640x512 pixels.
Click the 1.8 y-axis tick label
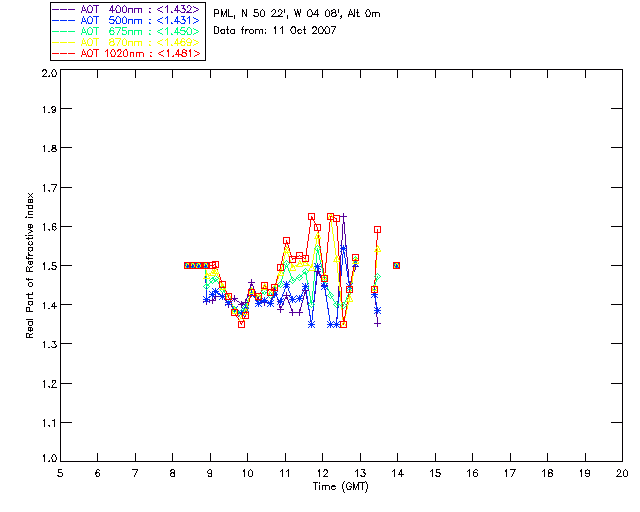(49, 148)
